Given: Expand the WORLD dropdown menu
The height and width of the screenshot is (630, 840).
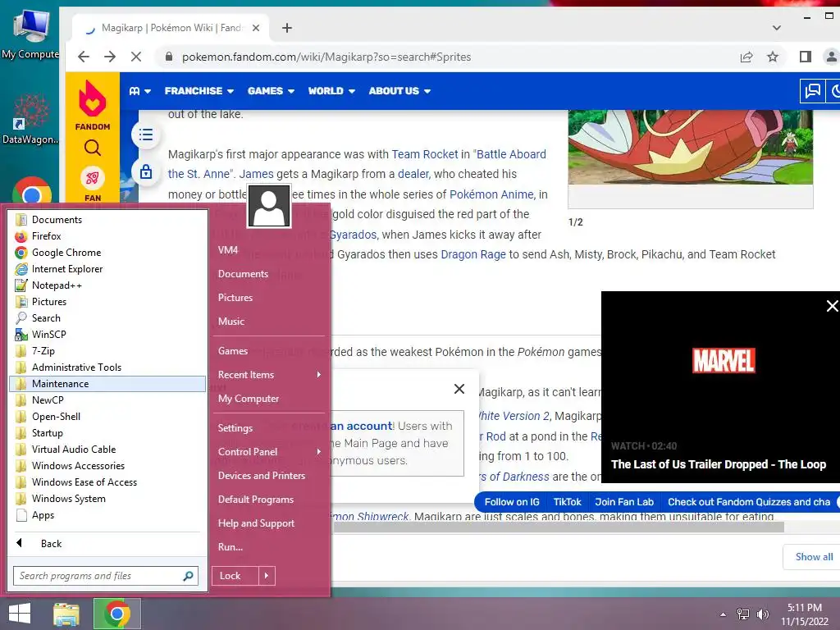Looking at the screenshot, I should pyautogui.click(x=331, y=91).
